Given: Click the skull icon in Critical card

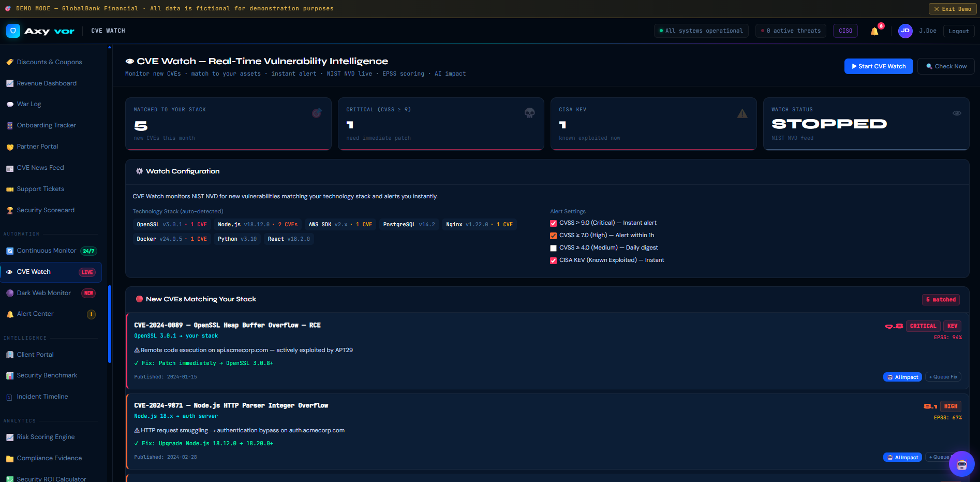Looking at the screenshot, I should pyautogui.click(x=529, y=113).
